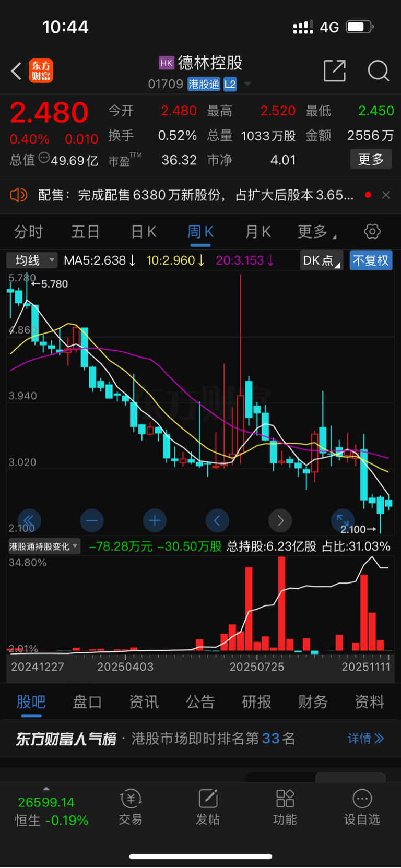Move chart left with arrow button
Screen dimensions: 401x868
[x=217, y=520]
